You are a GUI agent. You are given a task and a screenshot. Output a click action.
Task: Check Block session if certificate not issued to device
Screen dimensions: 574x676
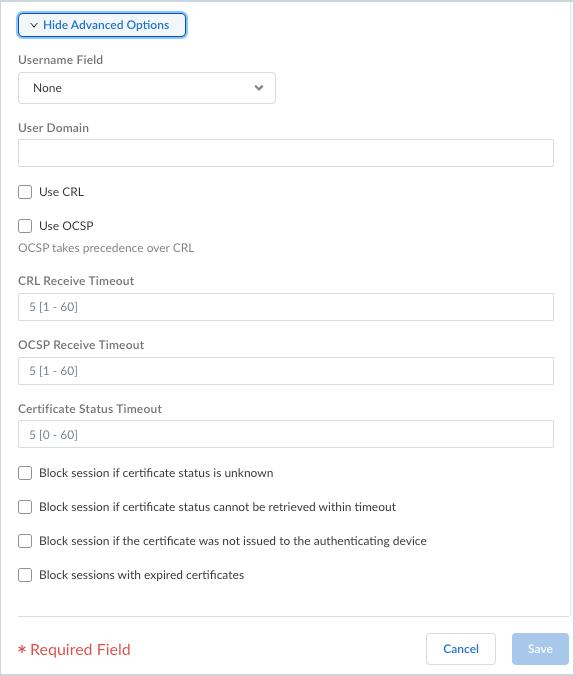[x=25, y=541]
